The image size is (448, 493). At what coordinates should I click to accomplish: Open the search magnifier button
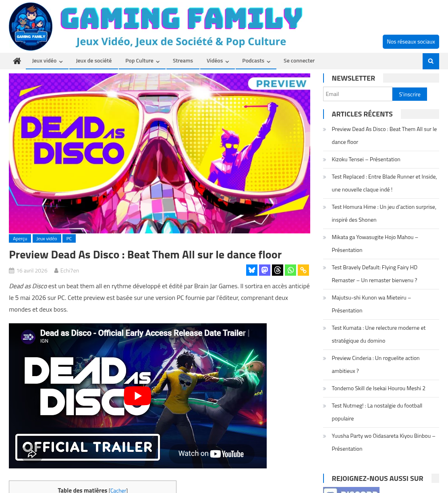pyautogui.click(x=431, y=61)
